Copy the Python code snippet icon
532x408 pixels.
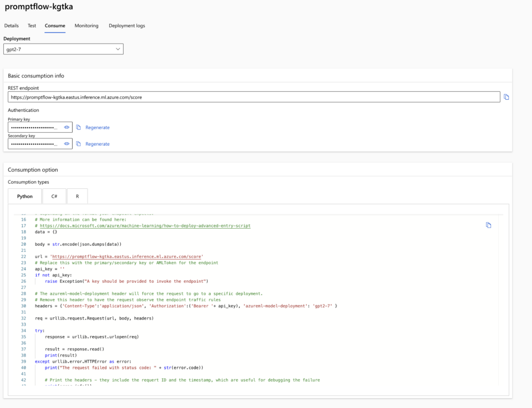489,225
